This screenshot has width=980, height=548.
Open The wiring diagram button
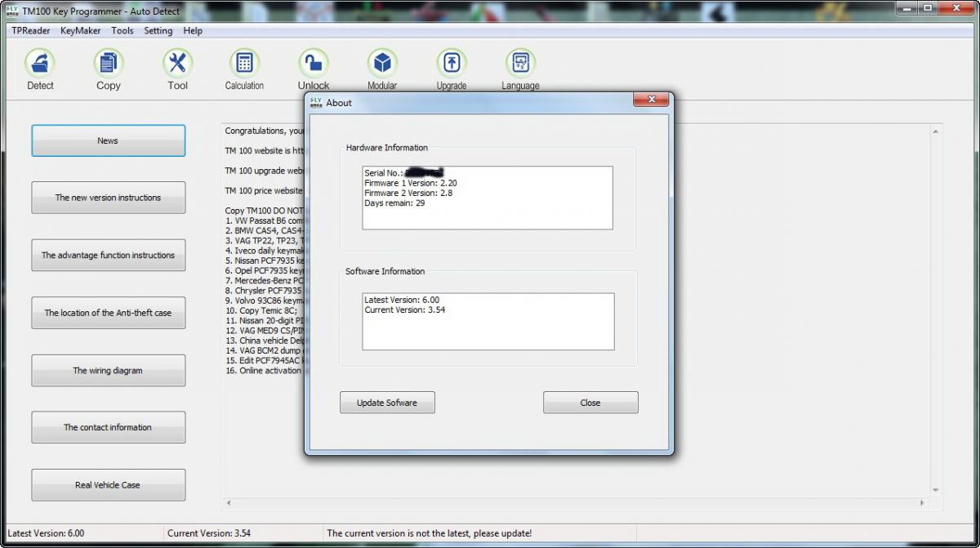108,370
